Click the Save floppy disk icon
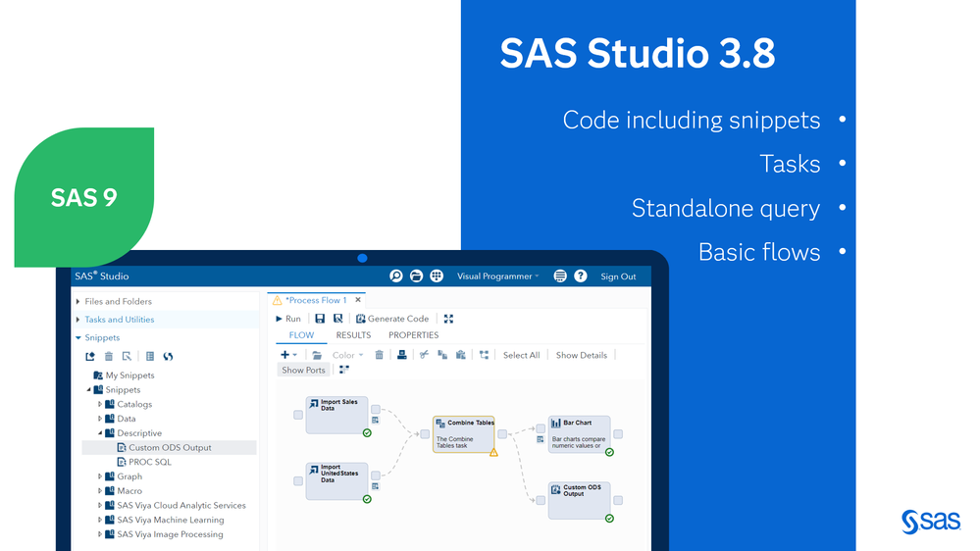The image size is (980, 551). point(320,319)
